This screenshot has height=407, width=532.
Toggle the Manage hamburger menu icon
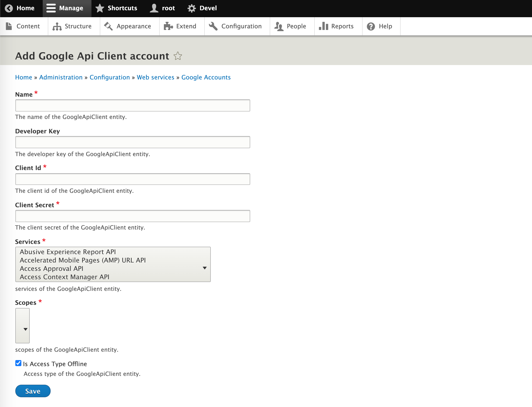(x=51, y=8)
